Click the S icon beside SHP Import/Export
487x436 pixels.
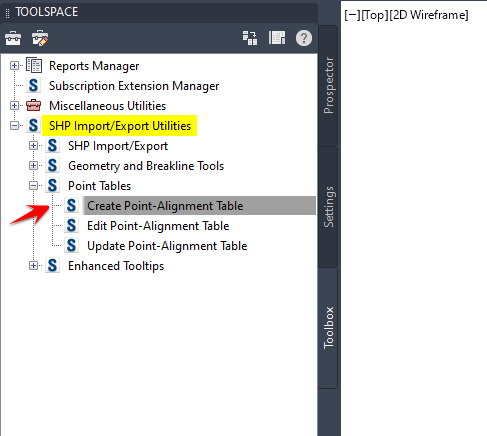pyautogui.click(x=52, y=145)
